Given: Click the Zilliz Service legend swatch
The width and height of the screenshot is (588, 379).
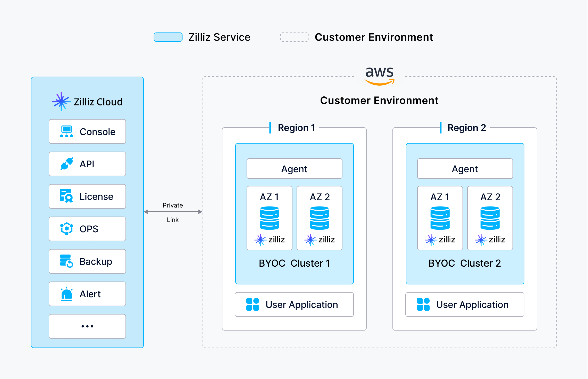Looking at the screenshot, I should [168, 37].
